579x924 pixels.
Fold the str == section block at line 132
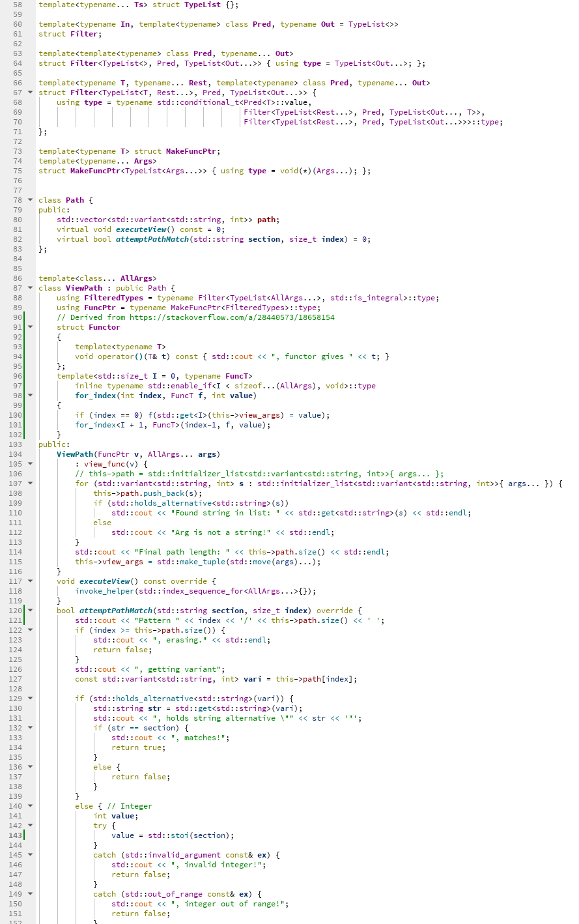pos(30,728)
